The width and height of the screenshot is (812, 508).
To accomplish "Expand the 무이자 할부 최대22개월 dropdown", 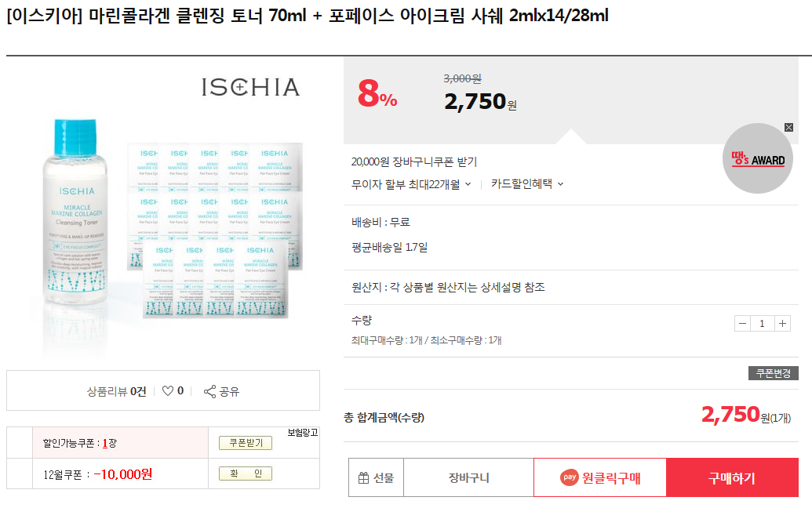I will [411, 184].
